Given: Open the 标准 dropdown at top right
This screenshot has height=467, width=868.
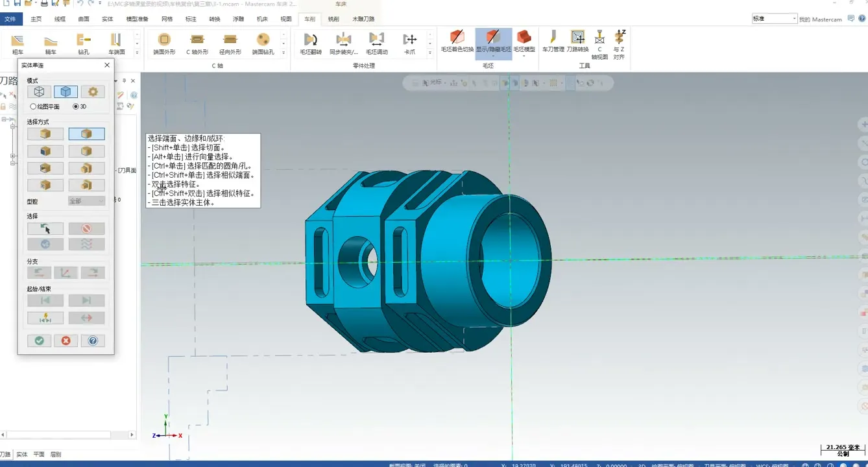Looking at the screenshot, I should pyautogui.click(x=775, y=19).
